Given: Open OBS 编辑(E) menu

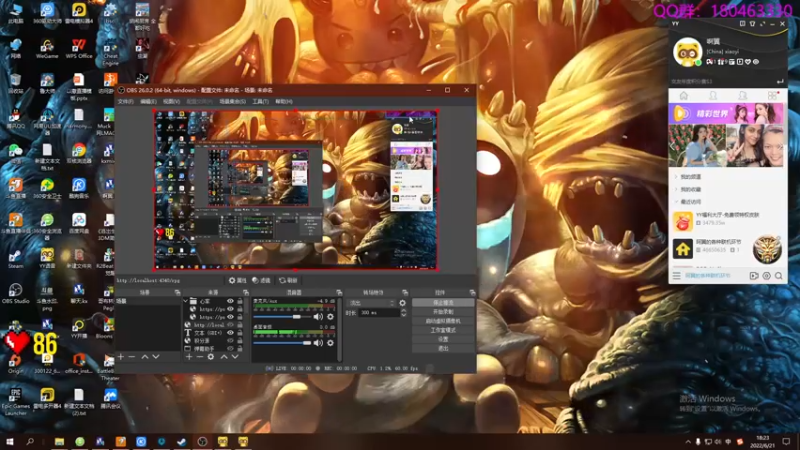Looking at the screenshot, I should pos(148,102).
